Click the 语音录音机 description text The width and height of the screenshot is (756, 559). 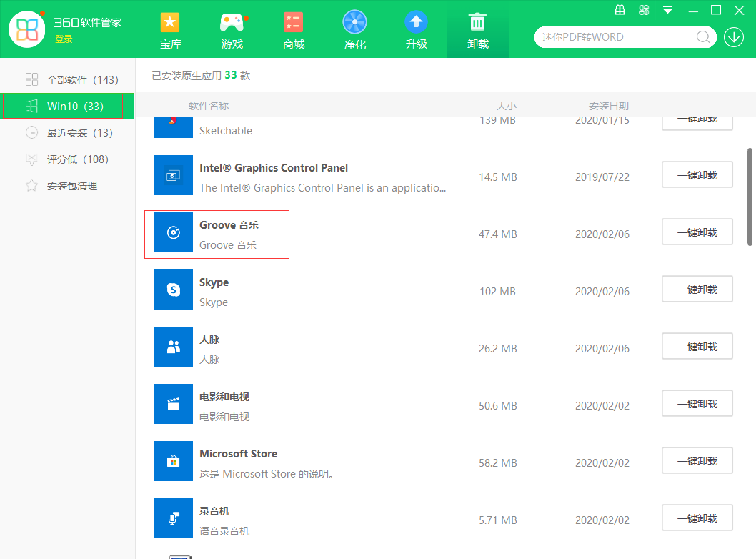[224, 531]
